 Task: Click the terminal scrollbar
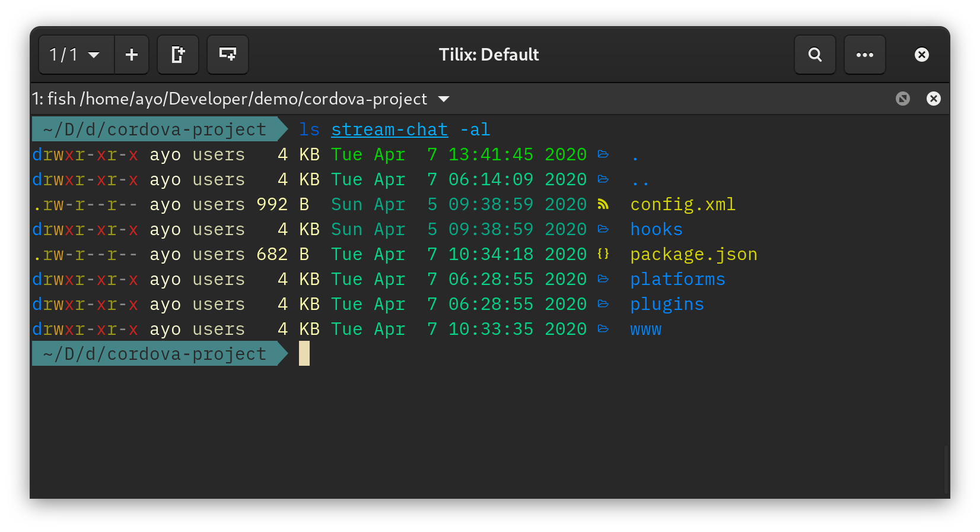coord(947,469)
